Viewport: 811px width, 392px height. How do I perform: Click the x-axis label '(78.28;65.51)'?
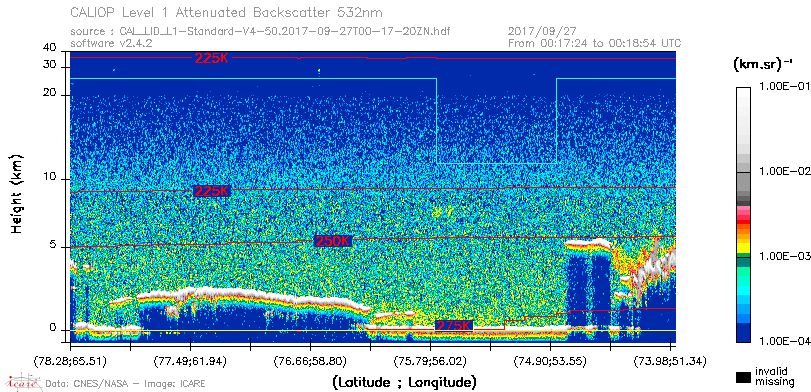[70, 360]
